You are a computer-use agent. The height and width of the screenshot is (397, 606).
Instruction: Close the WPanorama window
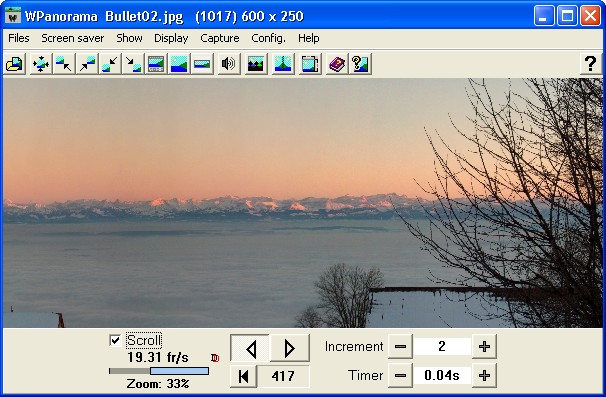(590, 16)
